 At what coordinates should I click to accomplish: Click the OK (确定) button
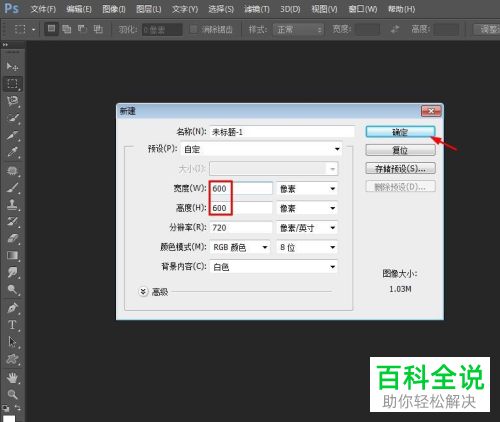(x=400, y=132)
